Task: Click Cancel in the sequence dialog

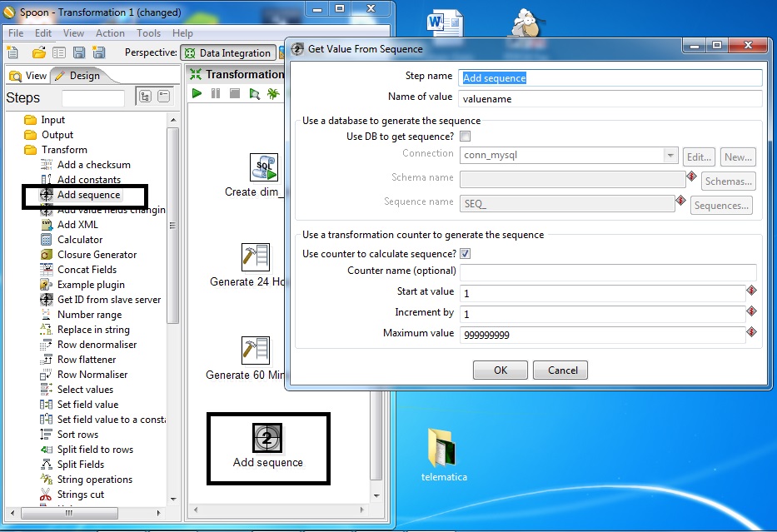Action: pyautogui.click(x=560, y=370)
